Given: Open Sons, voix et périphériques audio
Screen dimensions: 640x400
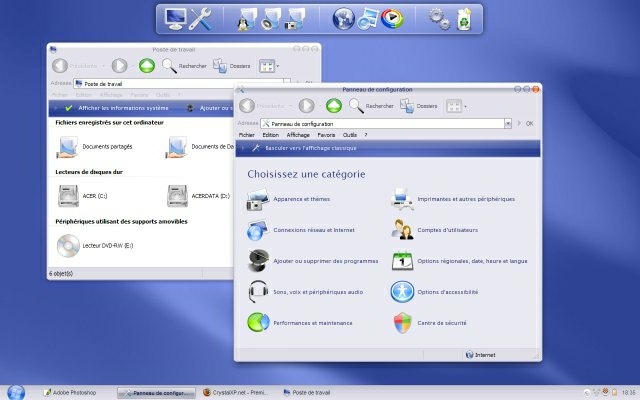Looking at the screenshot, I should (x=258, y=291).
